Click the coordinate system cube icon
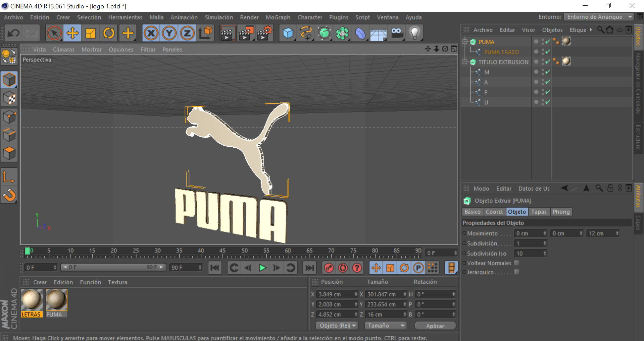644x341 pixels. (205, 33)
